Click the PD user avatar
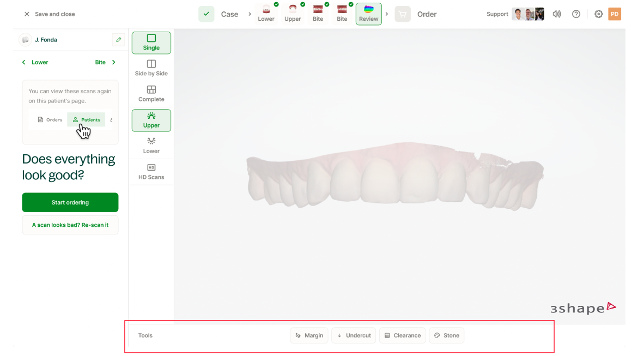Image resolution: width=644 pixels, height=356 pixels. point(615,14)
